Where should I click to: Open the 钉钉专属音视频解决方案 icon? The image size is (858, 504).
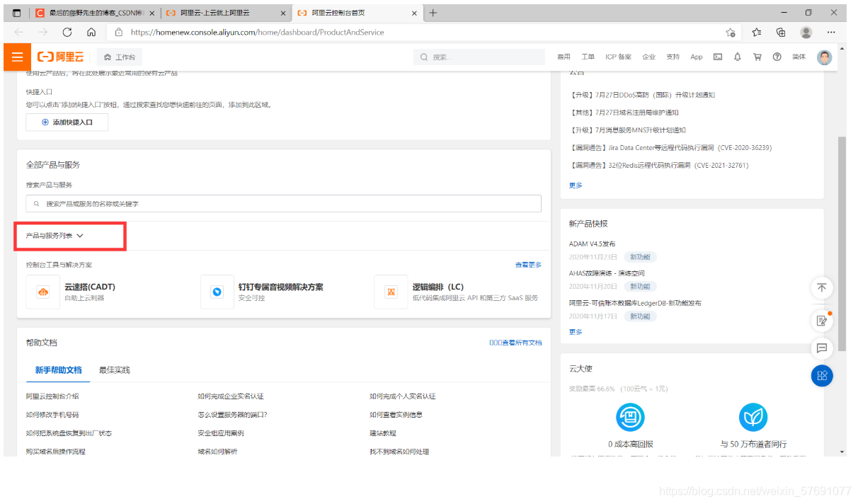pyautogui.click(x=217, y=292)
